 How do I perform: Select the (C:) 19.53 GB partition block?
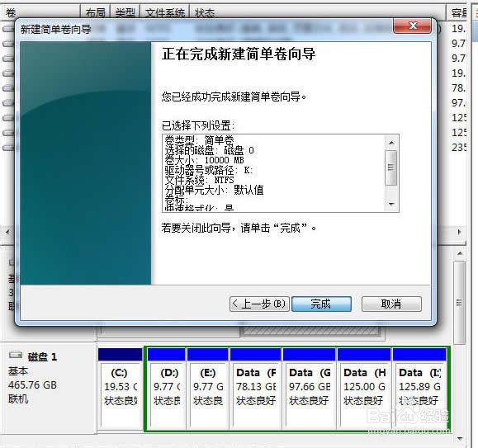coord(121,389)
